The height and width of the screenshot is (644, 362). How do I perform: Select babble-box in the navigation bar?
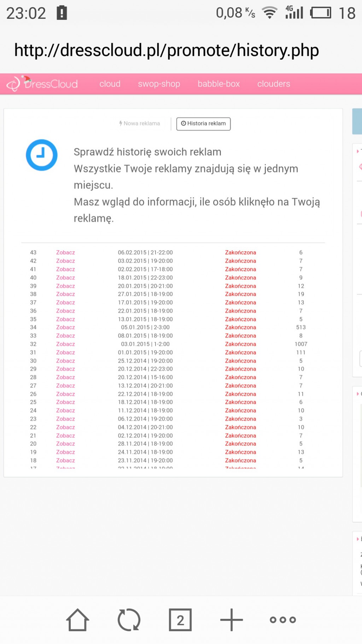218,84
